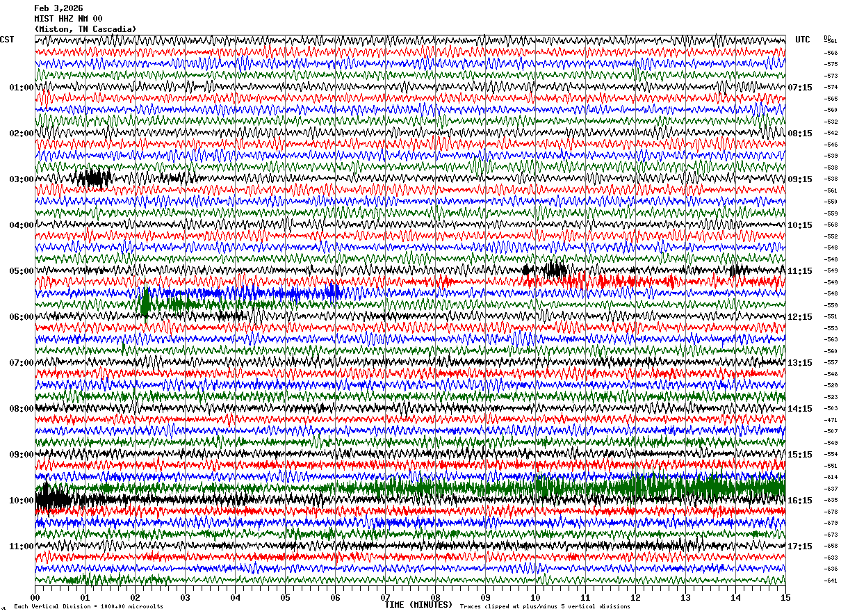
Task: Select the CST axis header
Action: pyautogui.click(x=7, y=40)
